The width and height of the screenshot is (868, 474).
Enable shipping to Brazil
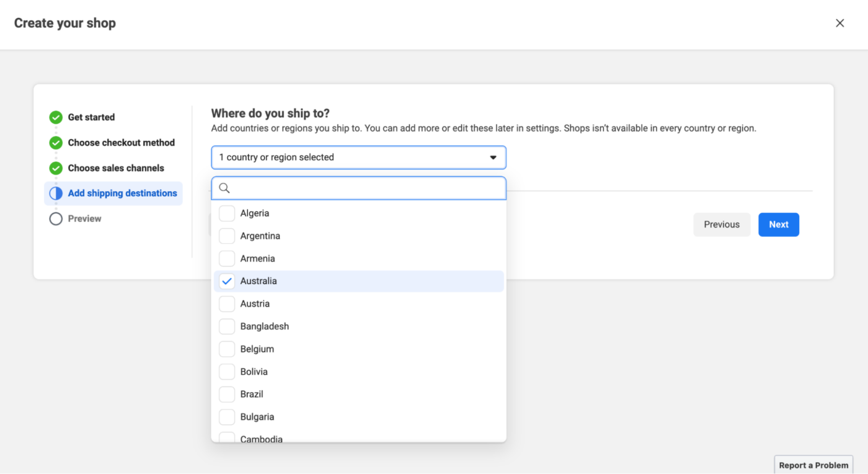[x=226, y=394]
